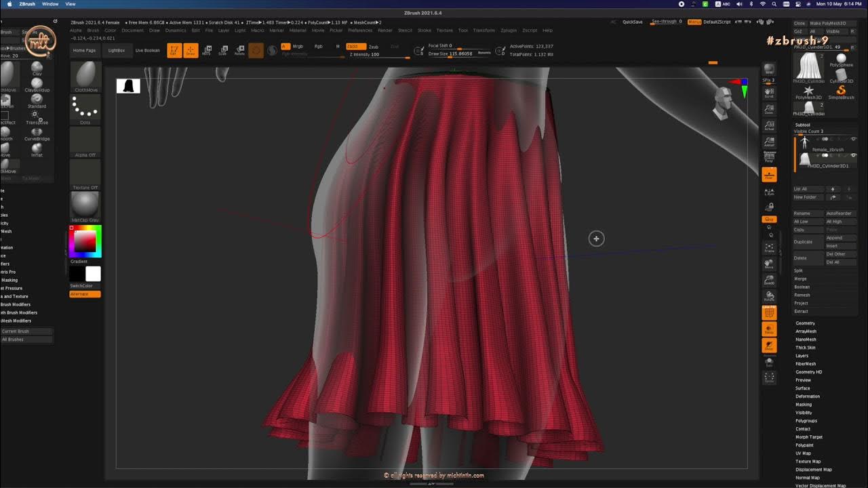Select the Clay brush in brush palette
This screenshot has width=868, height=488.
pos(37,68)
